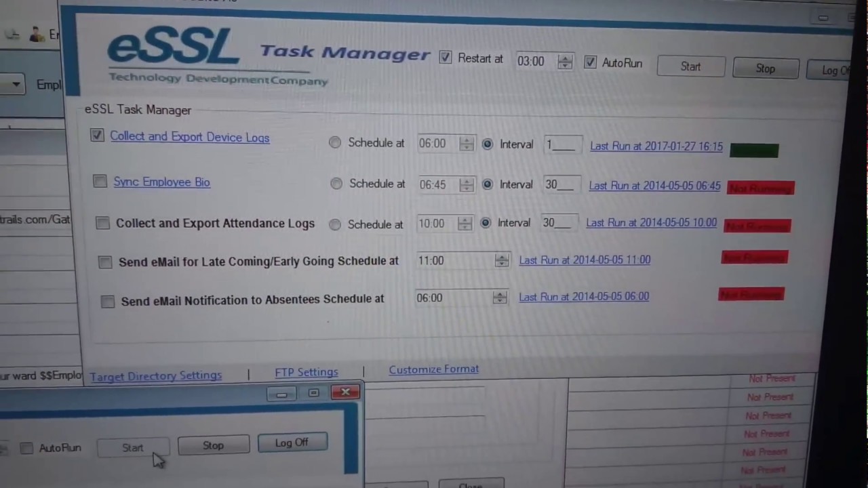The image size is (868, 488).
Task: Check Collect and Export Attendance Logs box
Action: [102, 223]
